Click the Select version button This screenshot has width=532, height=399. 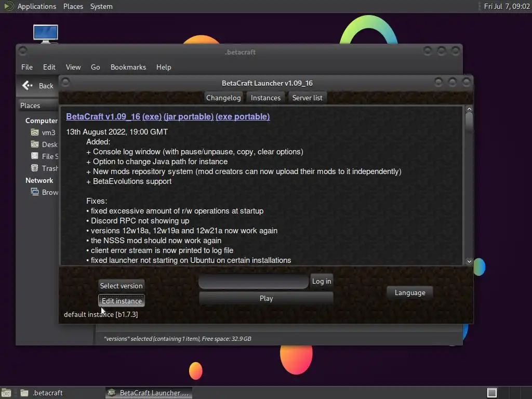pos(122,286)
